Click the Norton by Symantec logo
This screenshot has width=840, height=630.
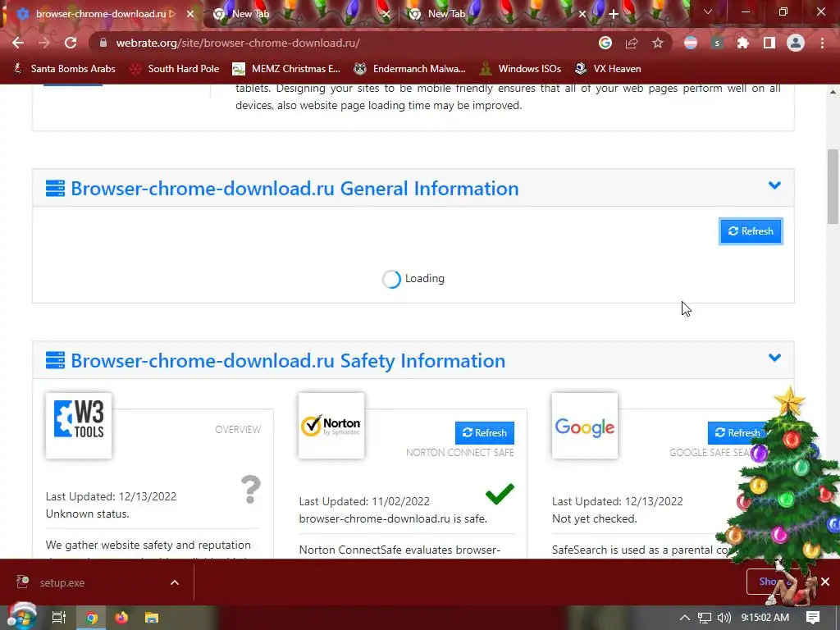click(x=331, y=426)
